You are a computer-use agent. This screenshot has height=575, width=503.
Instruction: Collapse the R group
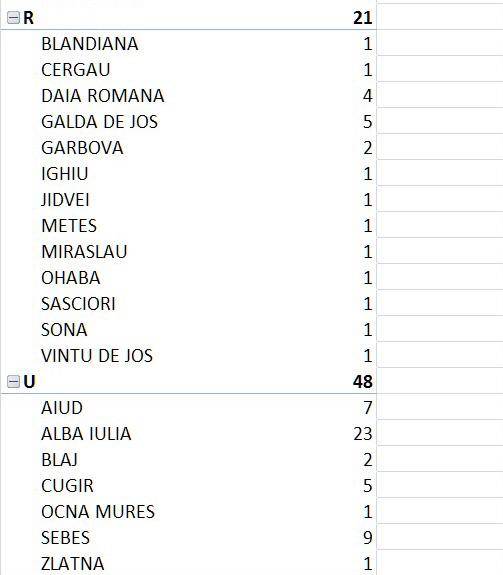[x=14, y=18]
